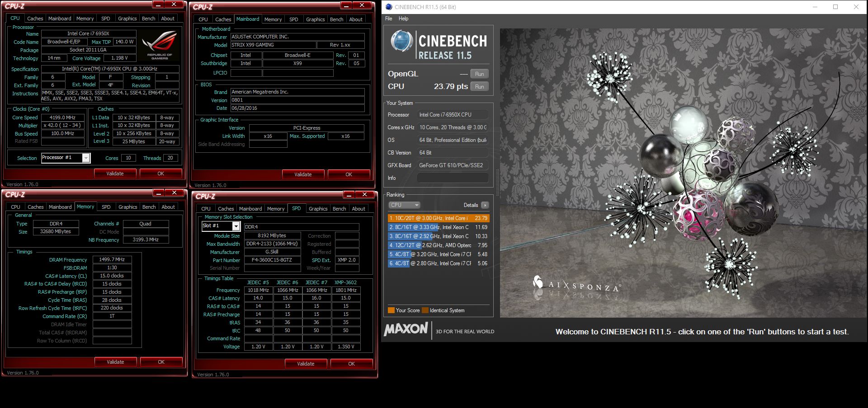The width and height of the screenshot is (868, 408).
Task: Select ranking entry 8C/16T @ 3.33 GHz
Action: (x=438, y=227)
